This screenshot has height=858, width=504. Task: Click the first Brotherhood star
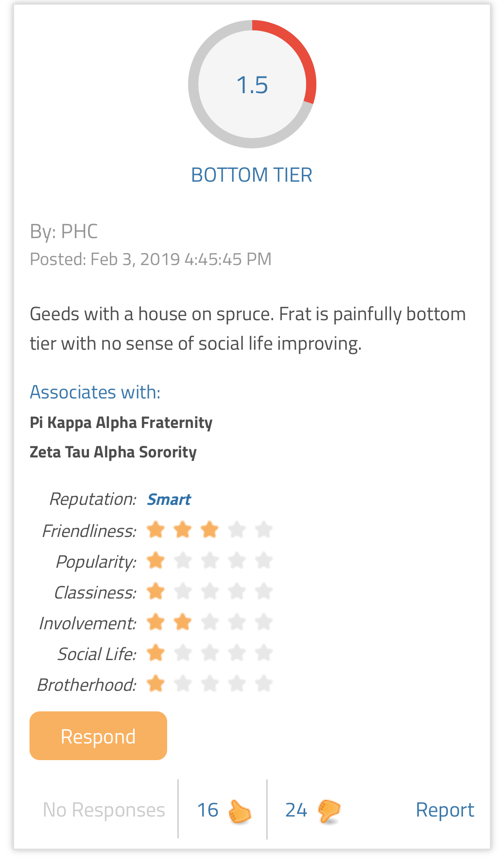coord(156,684)
